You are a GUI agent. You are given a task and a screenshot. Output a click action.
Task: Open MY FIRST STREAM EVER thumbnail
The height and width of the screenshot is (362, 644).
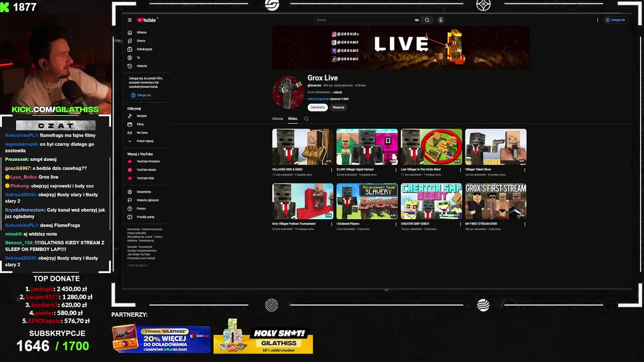click(496, 201)
